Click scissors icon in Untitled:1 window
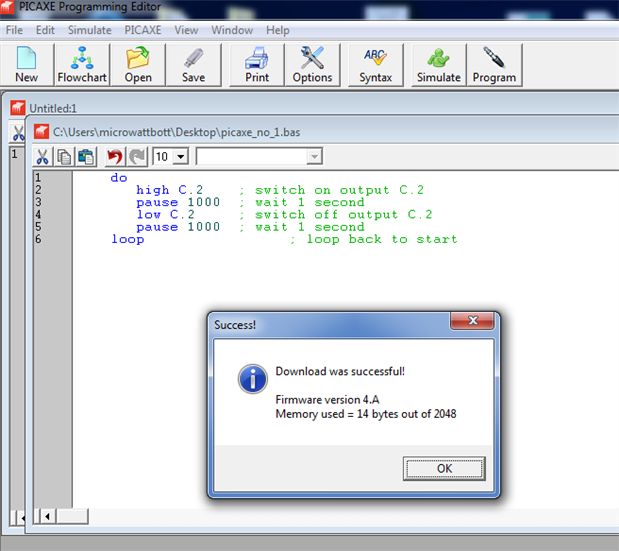Screen dimensions: 619x551 [18, 133]
